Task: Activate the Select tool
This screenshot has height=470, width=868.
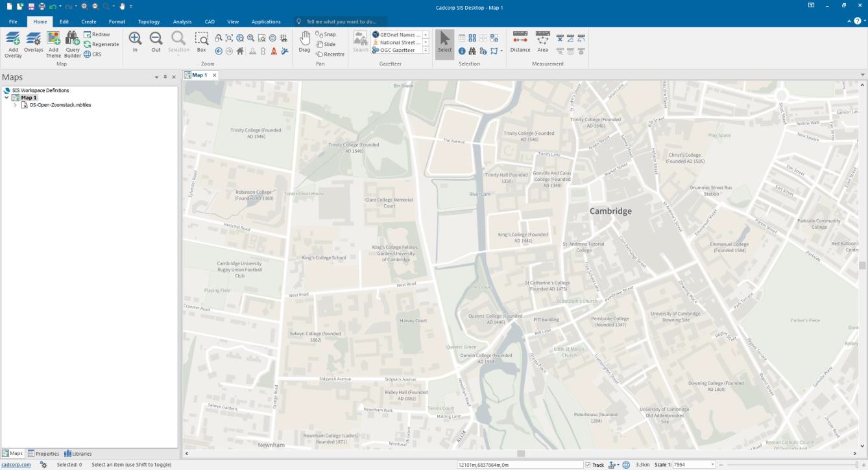Action: pos(444,44)
